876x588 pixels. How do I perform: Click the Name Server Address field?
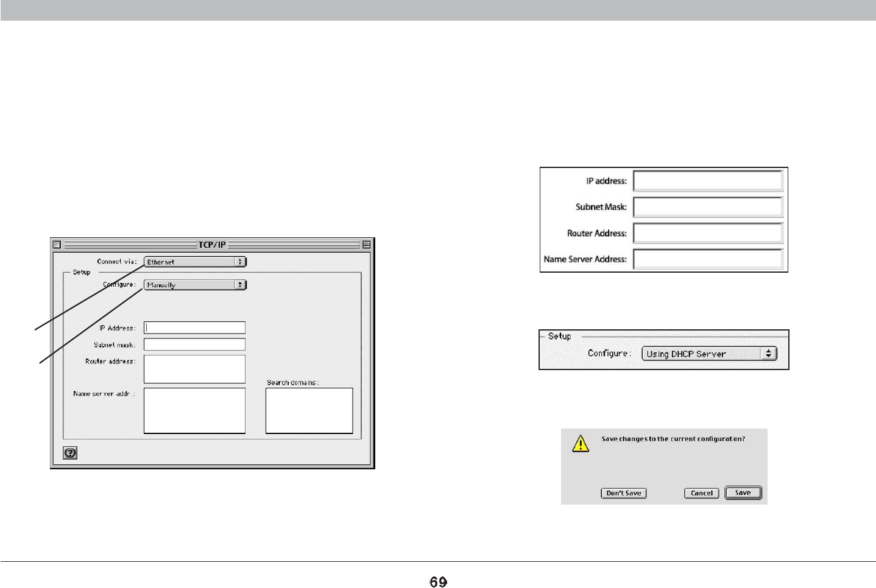pos(708,259)
